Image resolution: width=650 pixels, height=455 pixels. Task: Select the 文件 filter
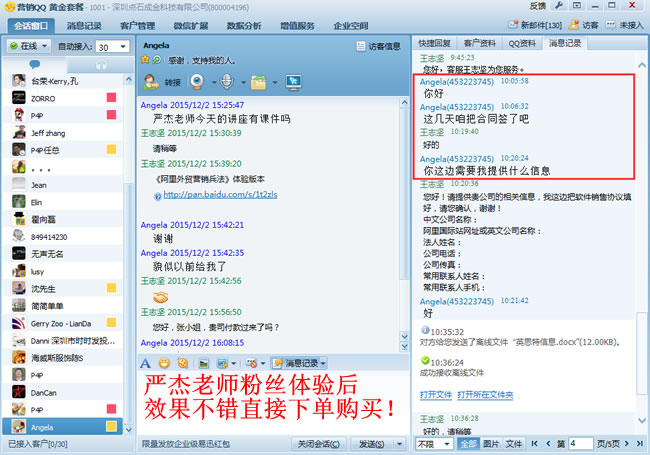(x=514, y=444)
